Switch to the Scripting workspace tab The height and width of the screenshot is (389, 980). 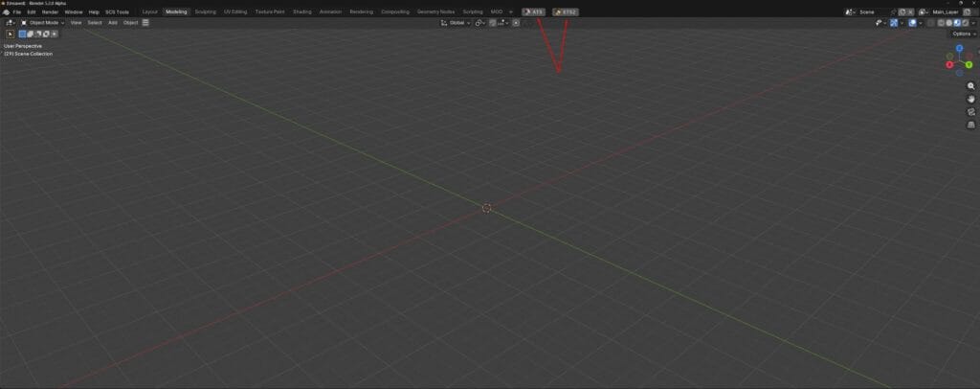point(473,11)
